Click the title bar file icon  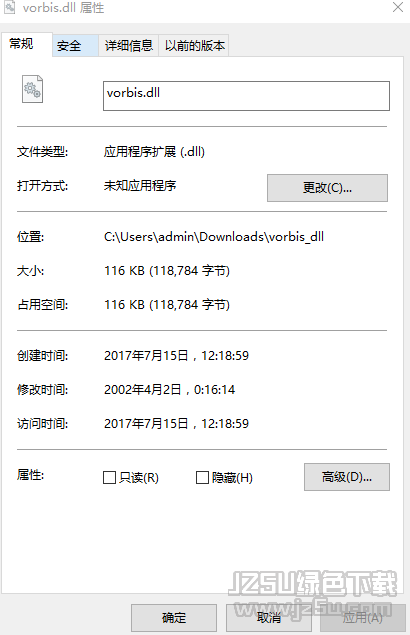(10, 7)
